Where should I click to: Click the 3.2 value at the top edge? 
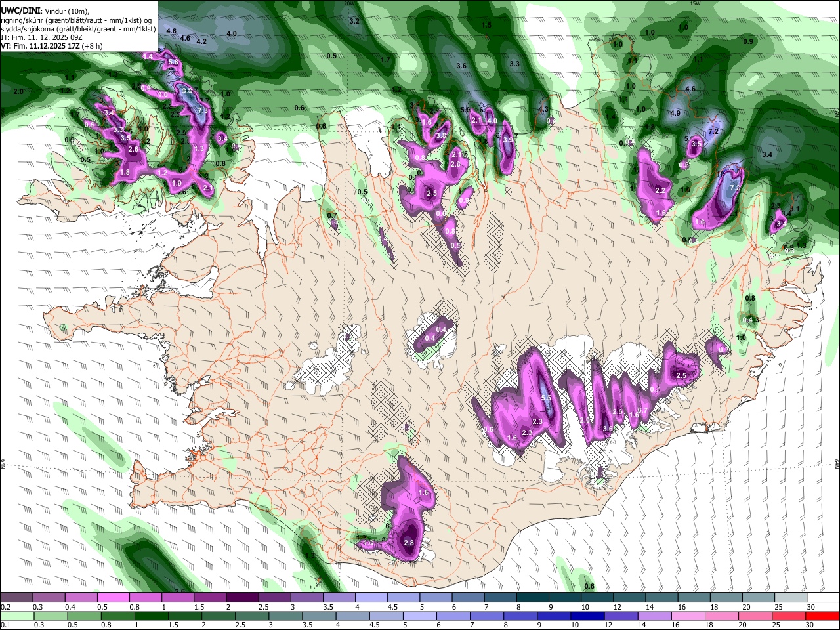point(354,21)
